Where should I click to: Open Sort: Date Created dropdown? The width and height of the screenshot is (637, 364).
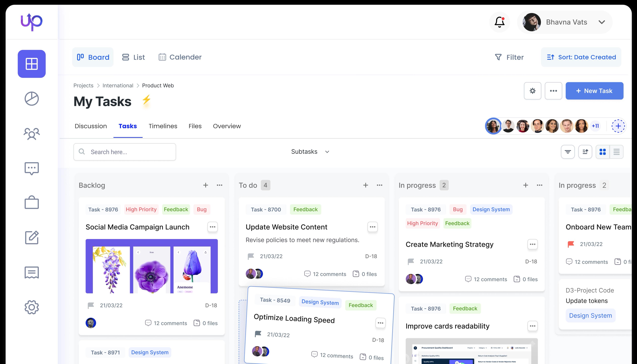coord(581,57)
